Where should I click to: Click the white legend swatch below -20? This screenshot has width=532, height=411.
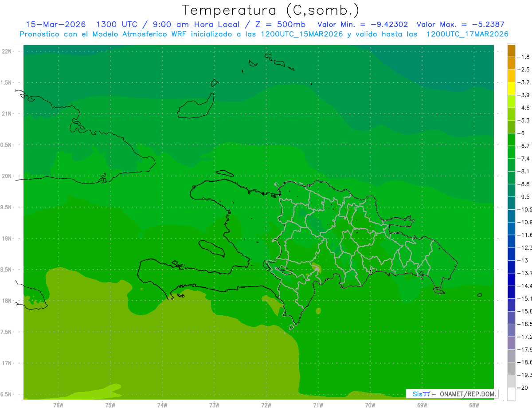511,394
